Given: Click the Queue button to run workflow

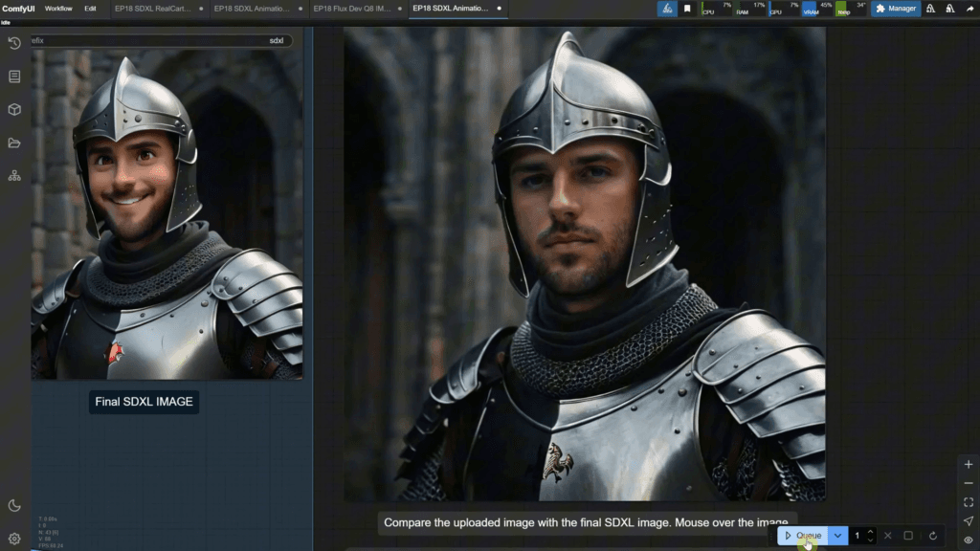Looking at the screenshot, I should coord(802,536).
